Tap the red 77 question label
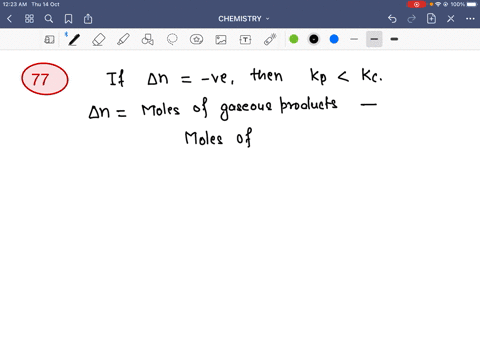480x360 pixels. [45, 79]
